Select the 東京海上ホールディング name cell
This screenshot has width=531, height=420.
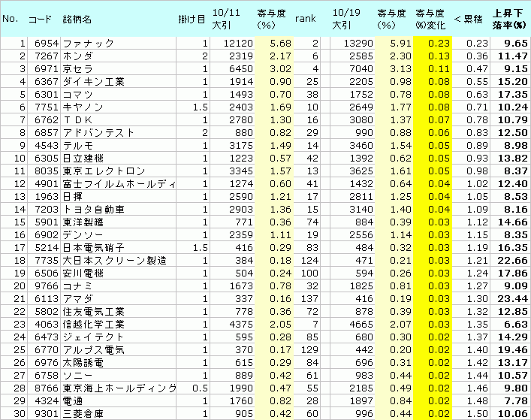point(119,388)
